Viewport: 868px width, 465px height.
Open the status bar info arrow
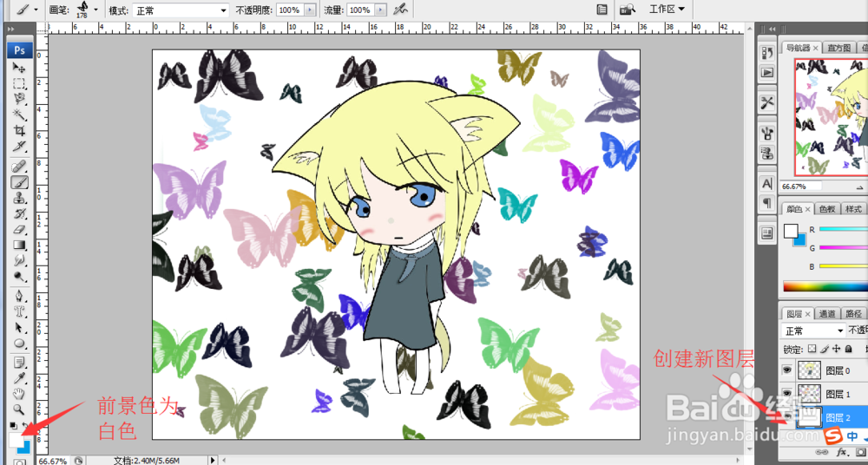[214, 460]
